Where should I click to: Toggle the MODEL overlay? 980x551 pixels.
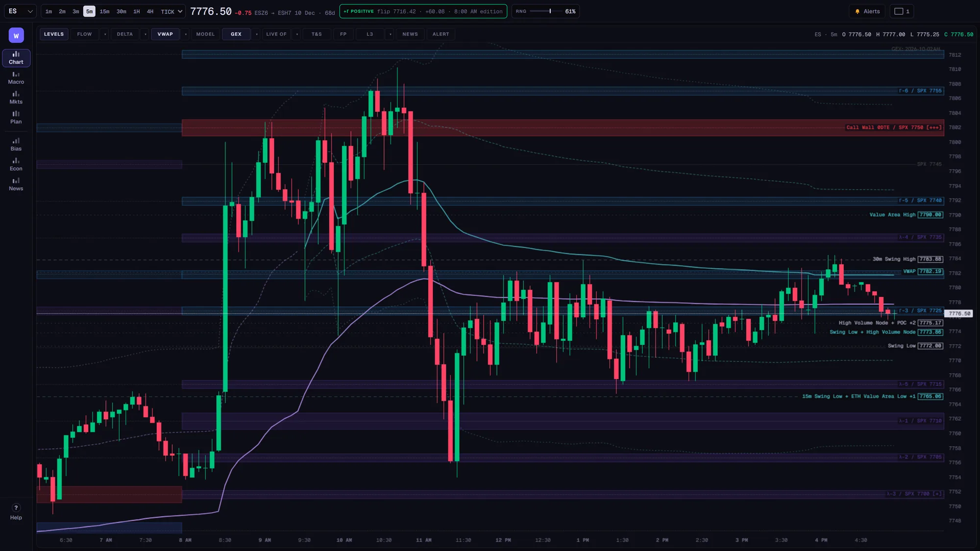click(x=205, y=34)
